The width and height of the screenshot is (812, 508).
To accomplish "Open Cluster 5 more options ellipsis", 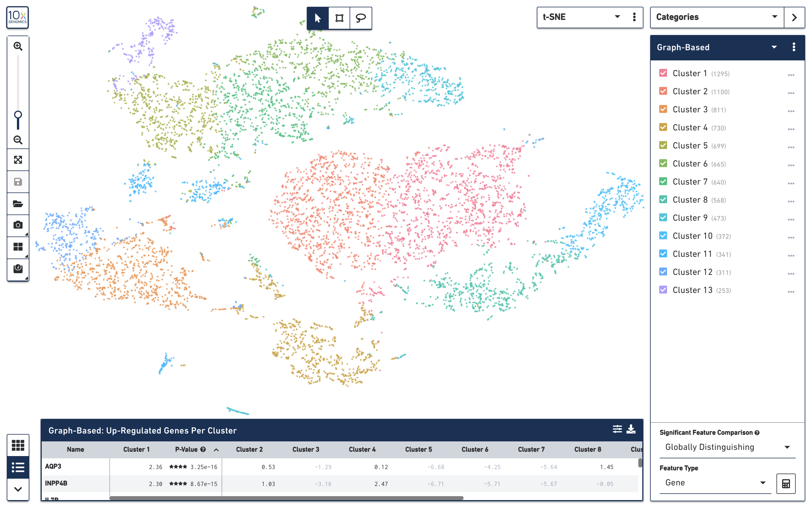I will click(791, 148).
